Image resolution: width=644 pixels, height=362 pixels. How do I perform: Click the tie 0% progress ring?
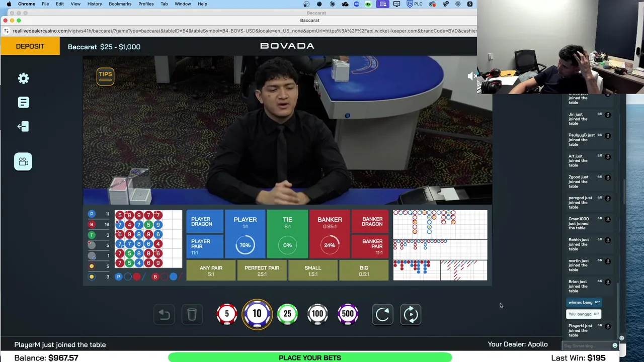click(287, 245)
